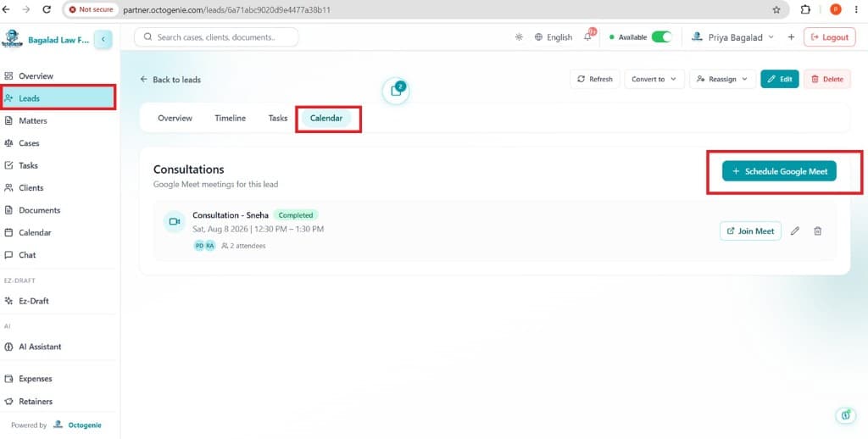Click the PD attendee avatar

199,246
